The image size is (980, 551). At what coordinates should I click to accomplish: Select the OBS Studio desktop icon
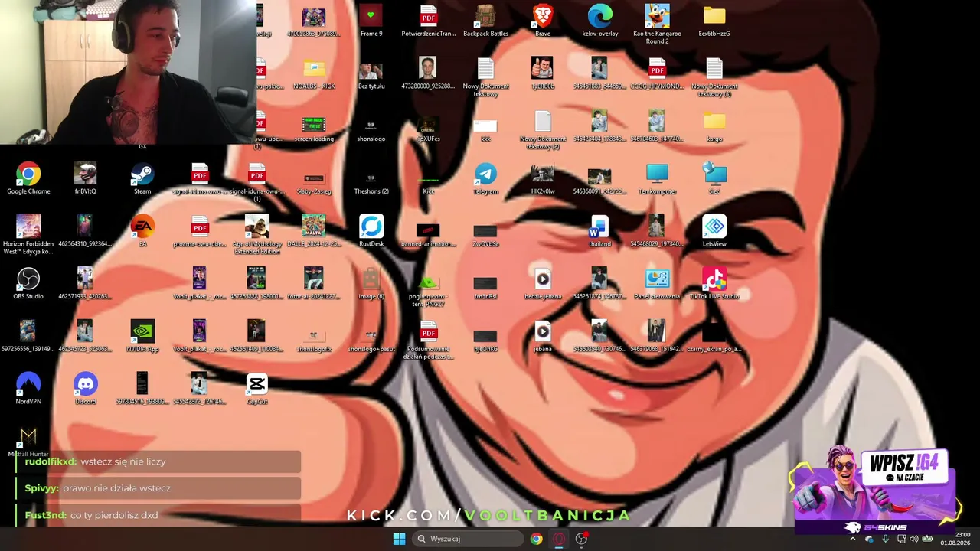[x=28, y=284]
